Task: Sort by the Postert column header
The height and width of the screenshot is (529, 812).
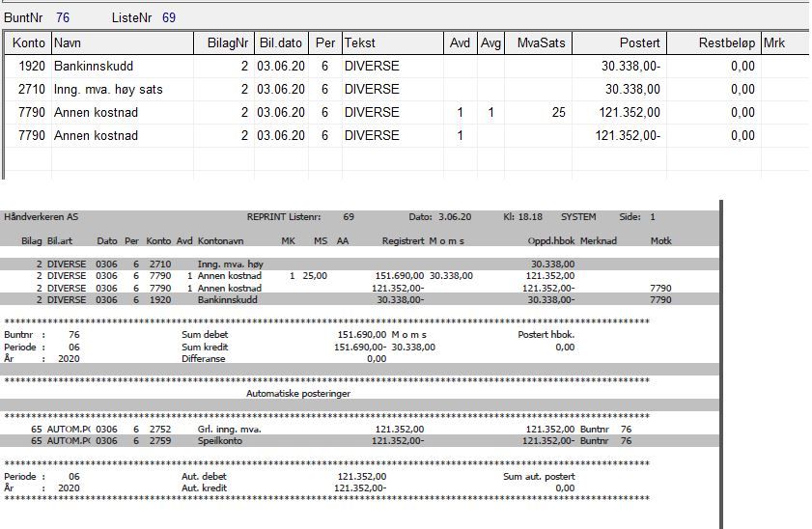Action: click(619, 43)
